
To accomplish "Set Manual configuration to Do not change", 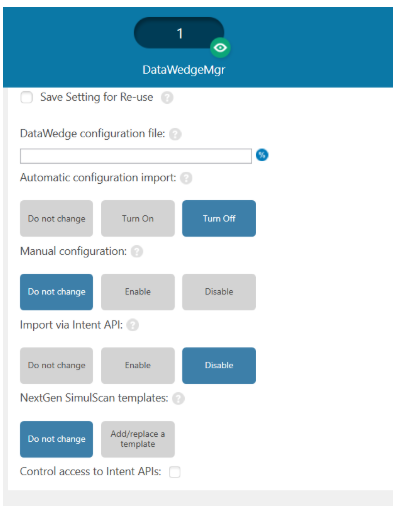I will click(56, 292).
